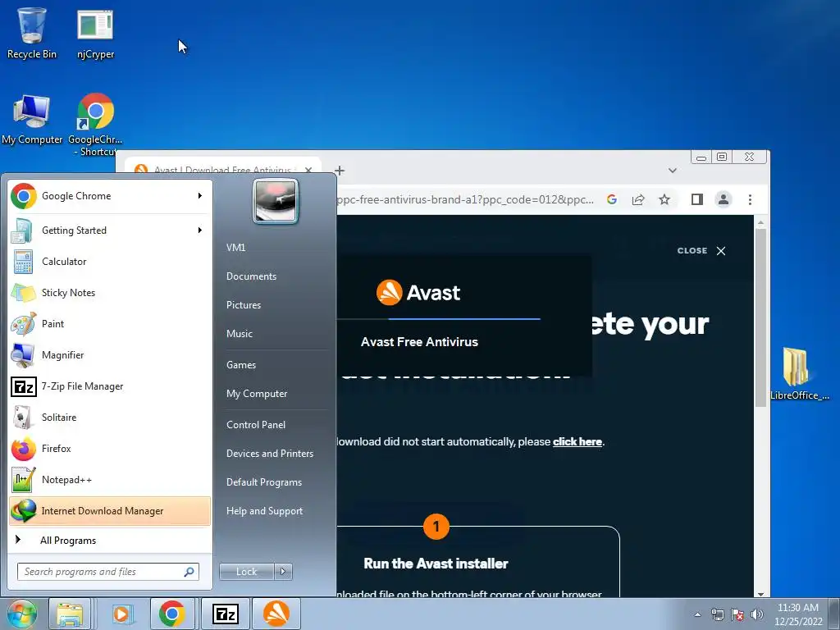Expand Getting Started submenu arrow

[x=200, y=231]
